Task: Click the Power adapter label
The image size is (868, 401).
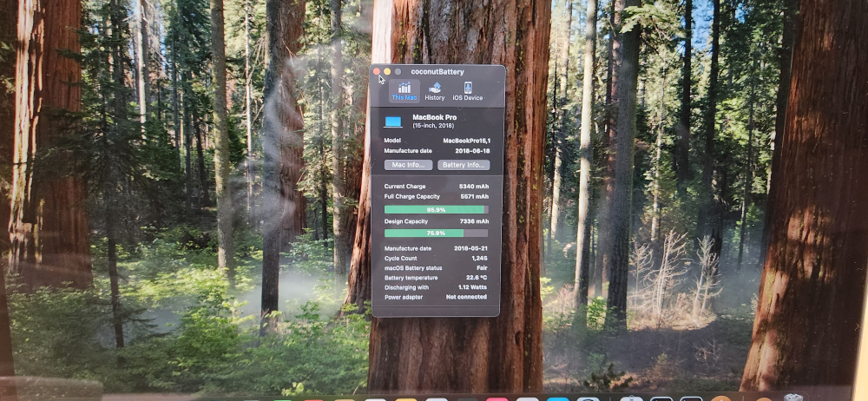Action: click(403, 297)
